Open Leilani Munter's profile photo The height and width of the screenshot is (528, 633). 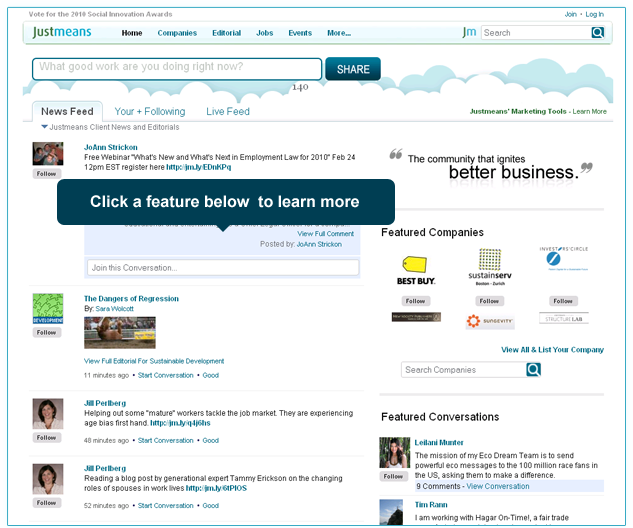[394, 453]
